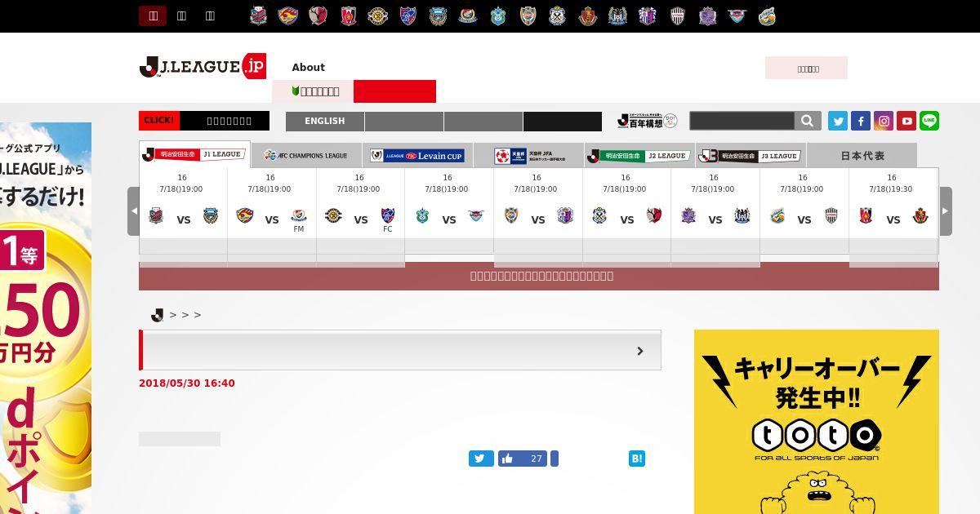Click the red CLICK! banner button

[x=158, y=121]
